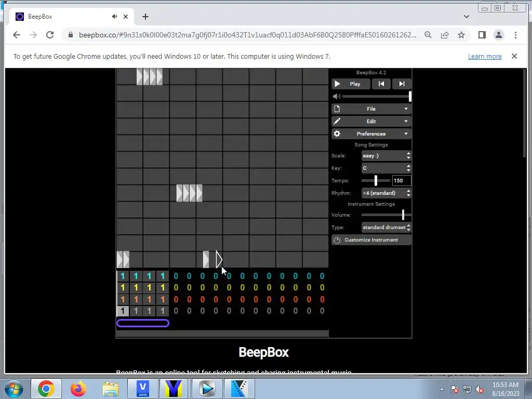
Task: Click the drum note group in middle row
Action: coord(189,193)
